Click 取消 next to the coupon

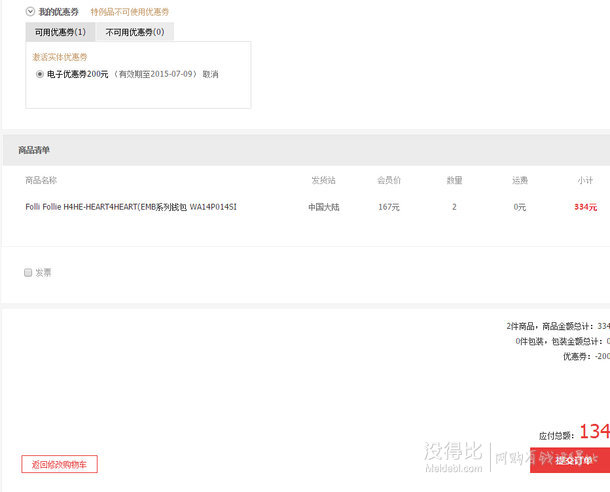(x=210, y=74)
